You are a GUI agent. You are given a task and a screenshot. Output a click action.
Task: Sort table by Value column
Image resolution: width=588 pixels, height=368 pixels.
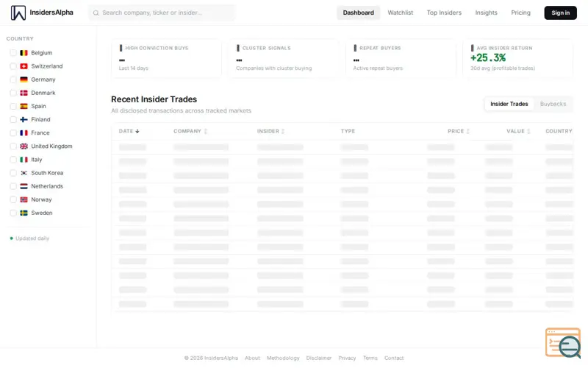click(x=518, y=131)
